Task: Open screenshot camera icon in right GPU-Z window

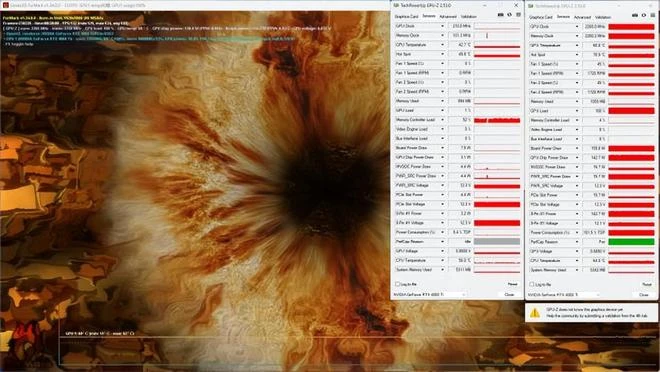Action: point(635,16)
